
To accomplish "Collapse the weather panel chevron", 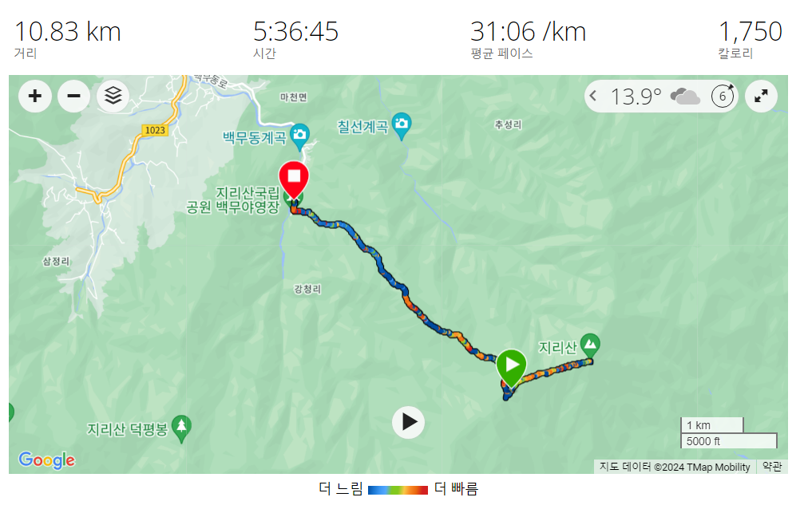I will tap(593, 97).
